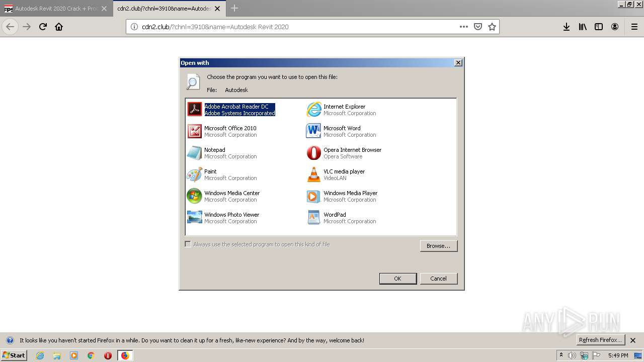Open the Firefox account icon
The height and width of the screenshot is (362, 644).
(x=615, y=27)
